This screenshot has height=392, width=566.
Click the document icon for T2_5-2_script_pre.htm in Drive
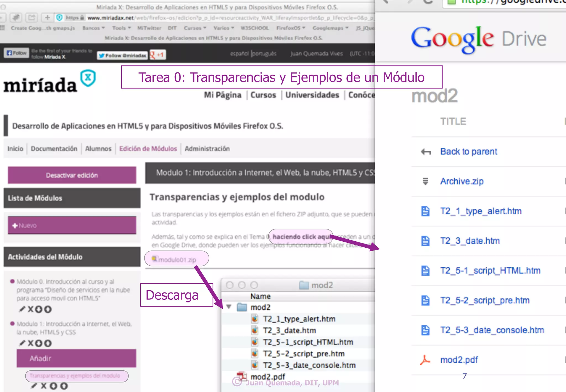[426, 300]
